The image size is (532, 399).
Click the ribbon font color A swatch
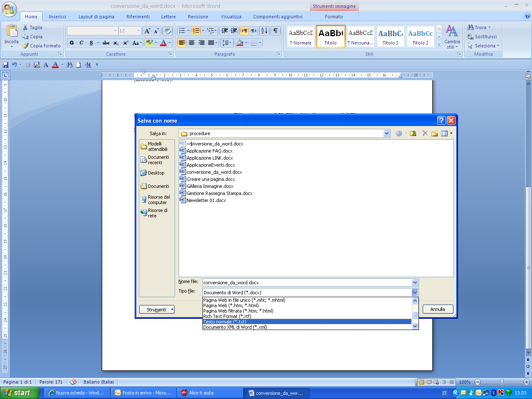163,43
